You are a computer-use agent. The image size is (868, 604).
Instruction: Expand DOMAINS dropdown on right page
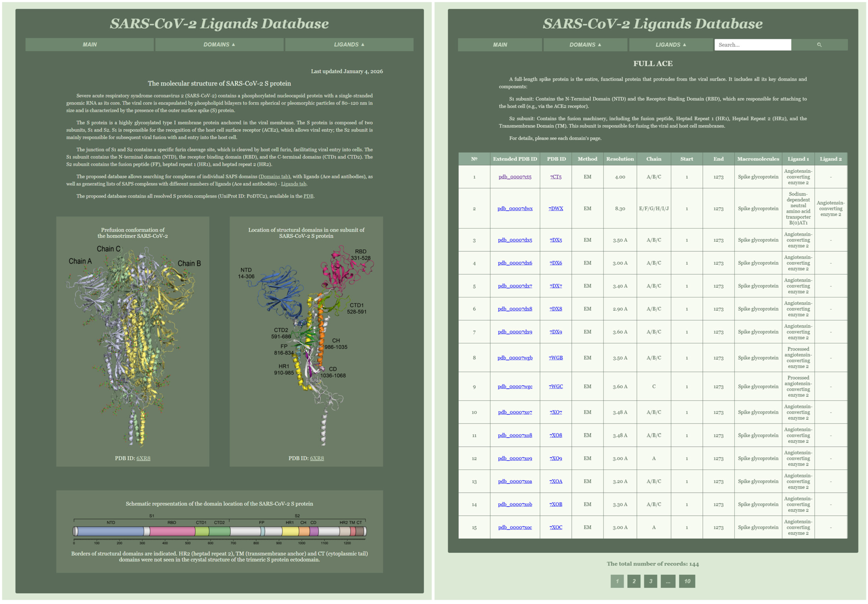tap(585, 45)
